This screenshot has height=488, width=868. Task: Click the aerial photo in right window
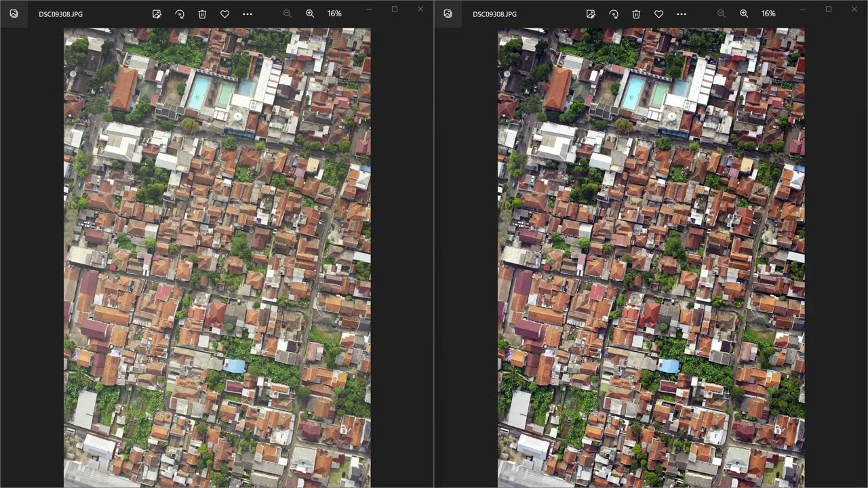(x=651, y=258)
